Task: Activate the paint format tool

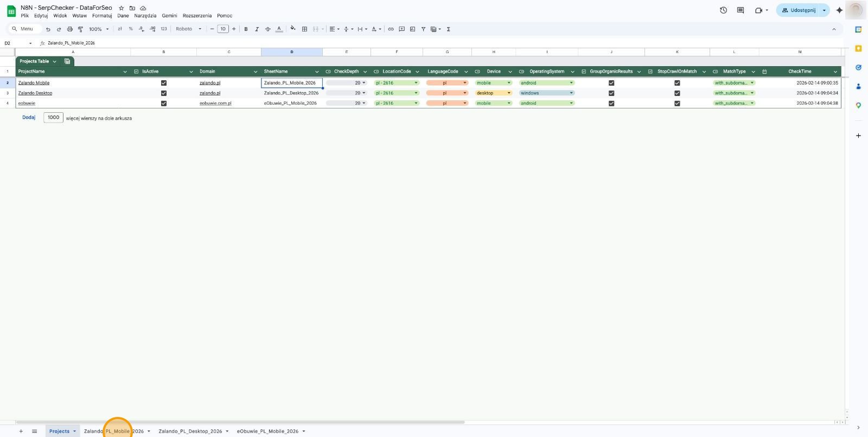Action: (80, 29)
